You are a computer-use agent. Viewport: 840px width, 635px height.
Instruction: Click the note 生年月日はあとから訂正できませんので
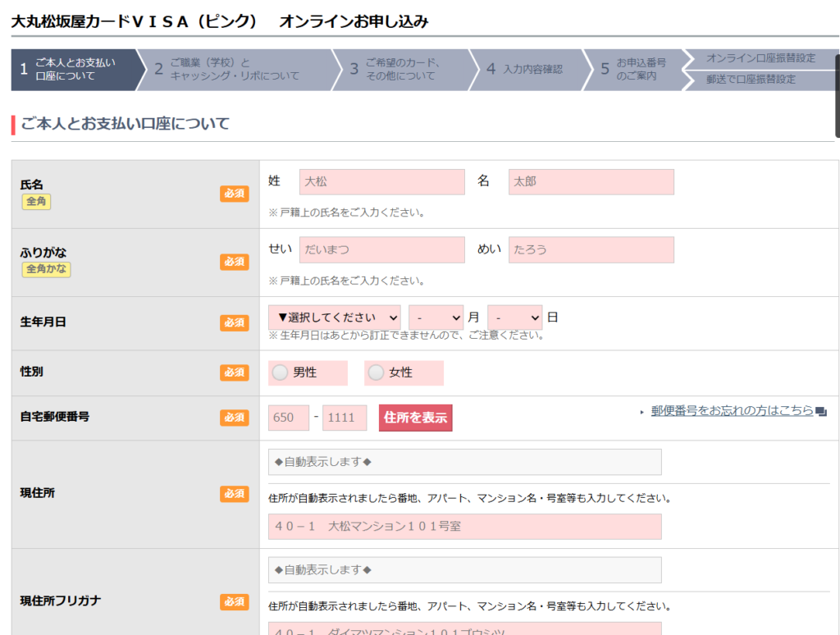click(x=407, y=336)
